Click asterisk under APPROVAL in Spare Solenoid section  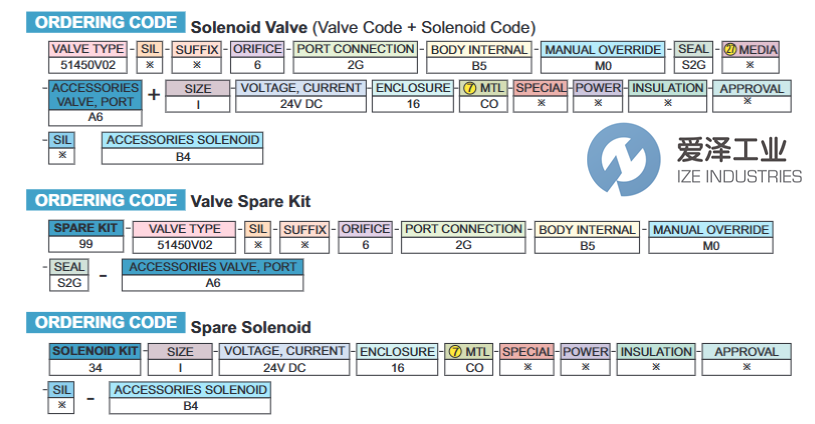(746, 367)
